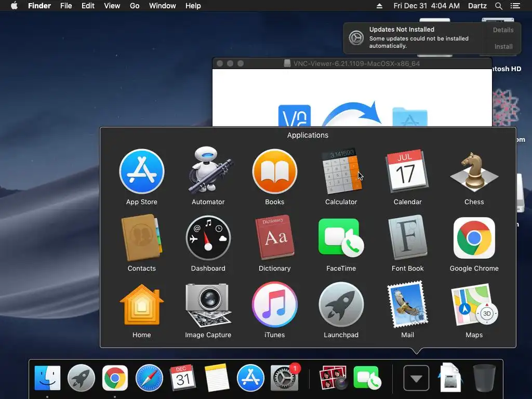This screenshot has width=532, height=399.
Task: Open Spotlight search in menu bar
Action: click(498, 6)
